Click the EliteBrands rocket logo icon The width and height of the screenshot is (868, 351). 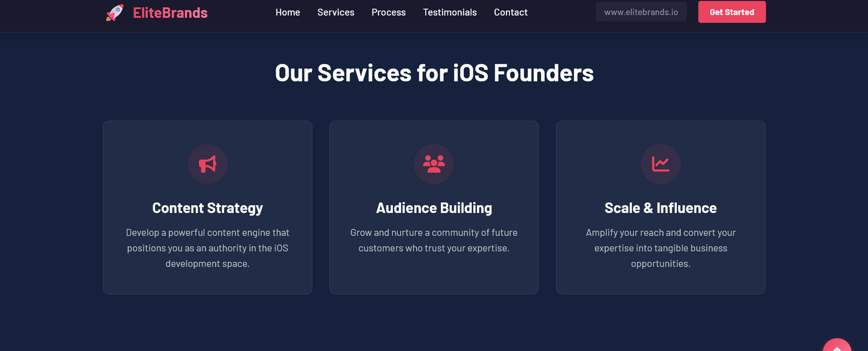pos(115,12)
